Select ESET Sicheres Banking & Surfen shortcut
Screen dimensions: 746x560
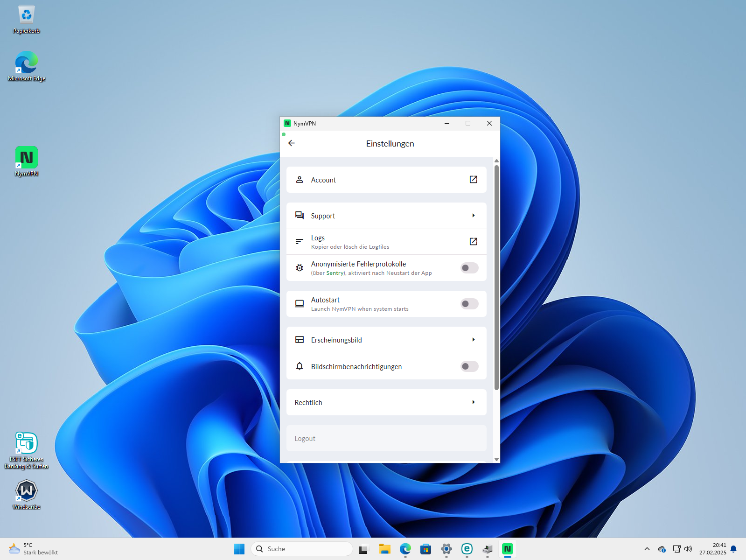[x=27, y=450]
